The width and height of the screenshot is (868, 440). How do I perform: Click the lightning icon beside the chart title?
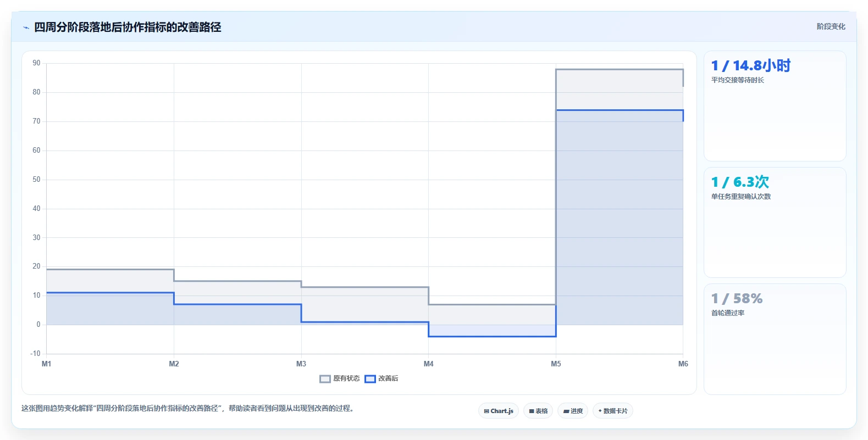(26, 27)
